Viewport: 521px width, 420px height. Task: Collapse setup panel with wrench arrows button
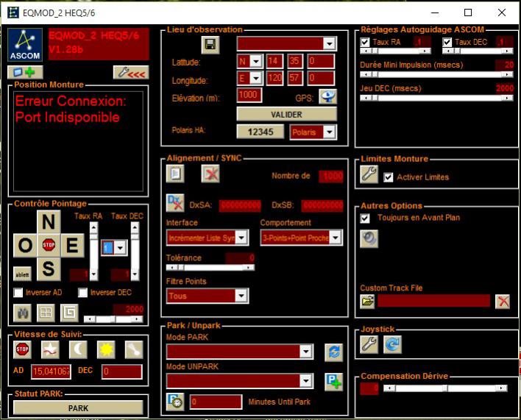(131, 72)
